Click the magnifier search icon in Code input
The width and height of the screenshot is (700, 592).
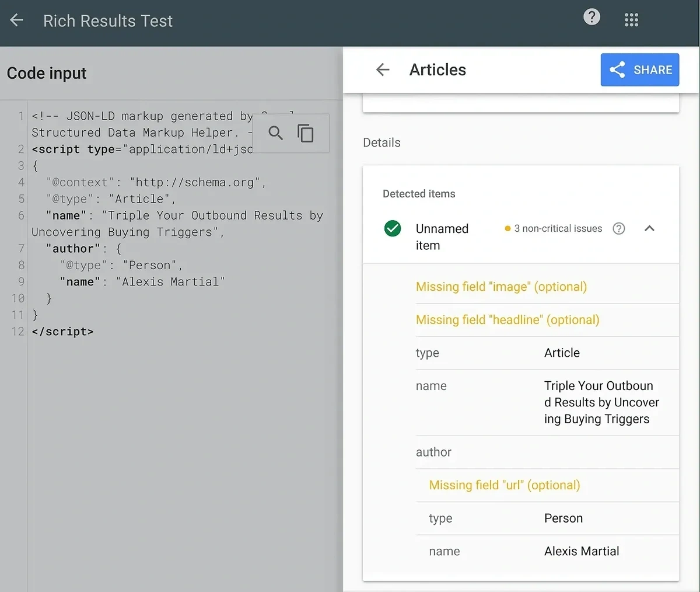pos(275,133)
